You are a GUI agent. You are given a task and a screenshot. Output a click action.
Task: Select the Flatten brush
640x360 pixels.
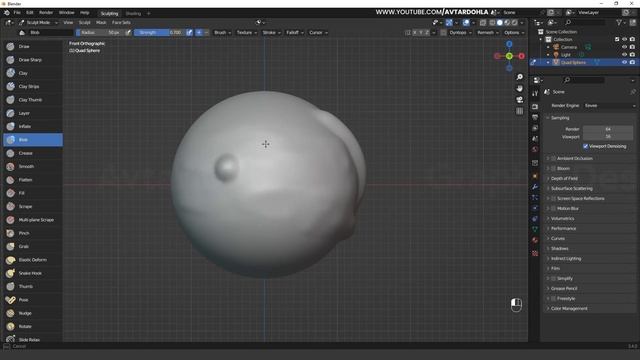33,180
